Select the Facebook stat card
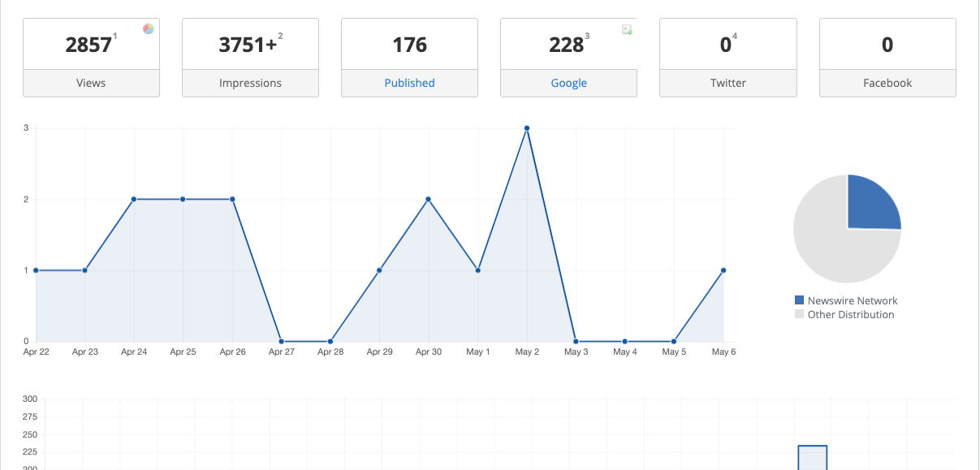 point(887,45)
